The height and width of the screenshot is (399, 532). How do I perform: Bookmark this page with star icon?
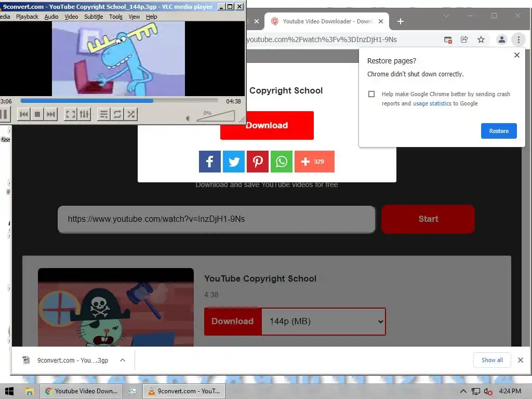(x=481, y=39)
